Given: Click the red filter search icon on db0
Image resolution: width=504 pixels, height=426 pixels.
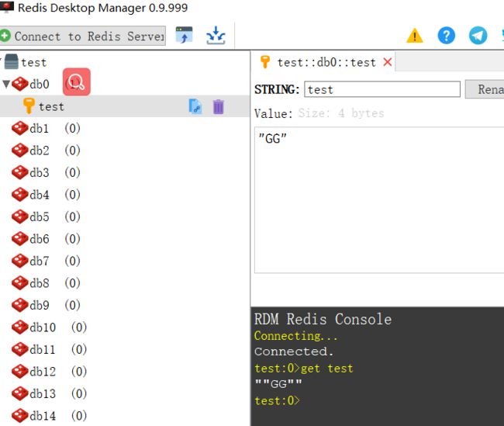Looking at the screenshot, I should click(x=77, y=81).
